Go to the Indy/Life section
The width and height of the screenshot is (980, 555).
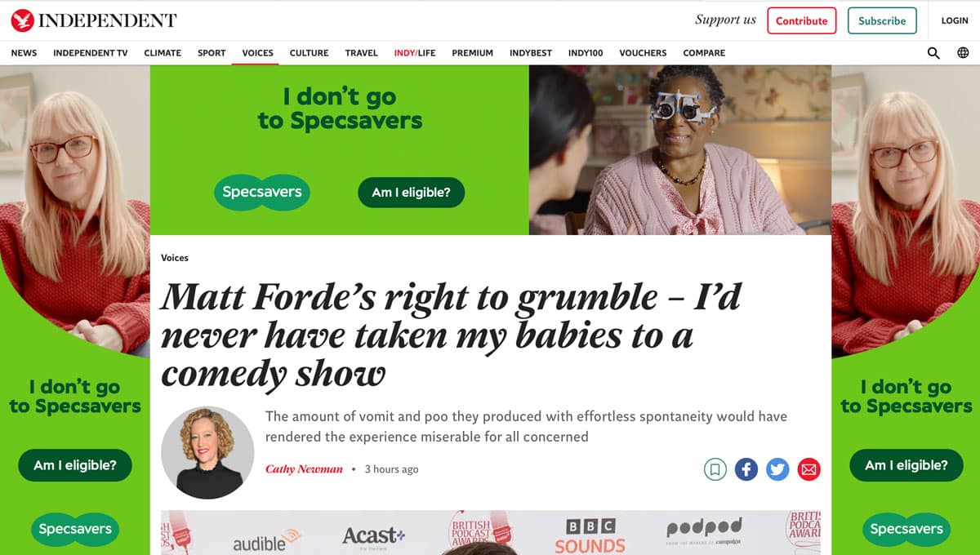(415, 53)
